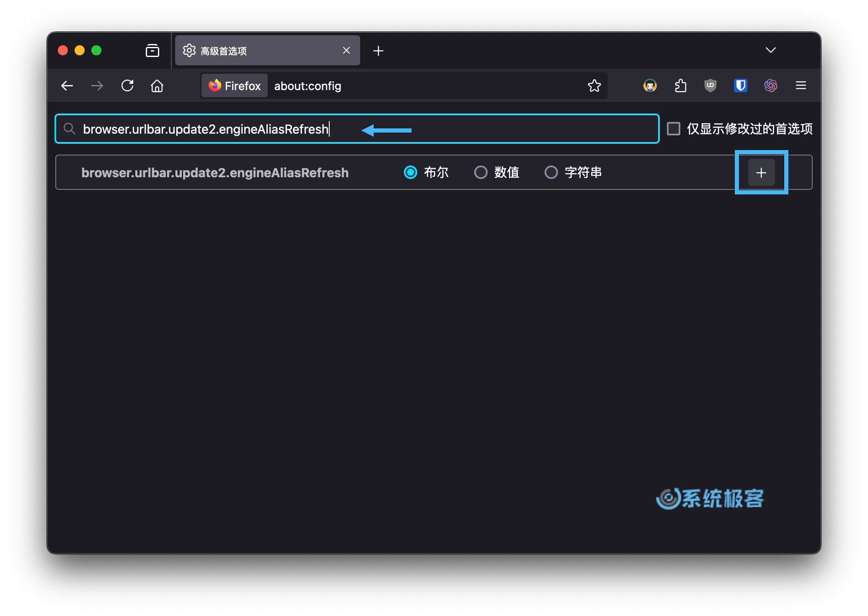Open the Firefox home page
The width and height of the screenshot is (868, 616).
point(157,86)
